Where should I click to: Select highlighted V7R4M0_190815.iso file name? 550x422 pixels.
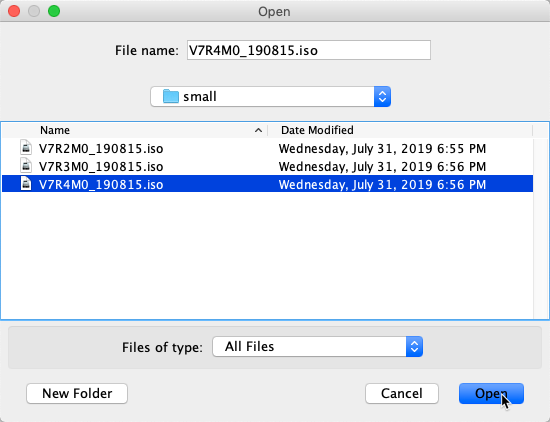(101, 185)
